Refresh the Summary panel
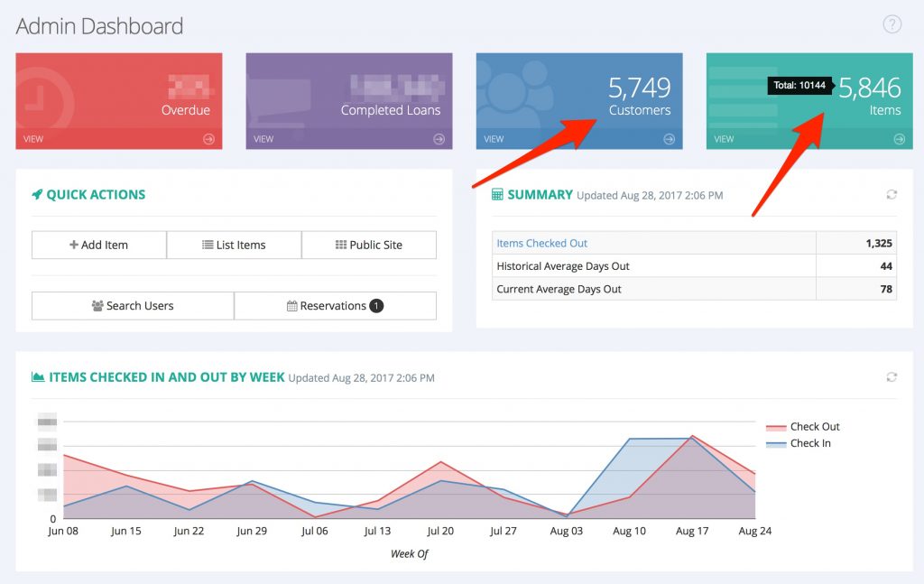This screenshot has width=924, height=584. (x=892, y=195)
